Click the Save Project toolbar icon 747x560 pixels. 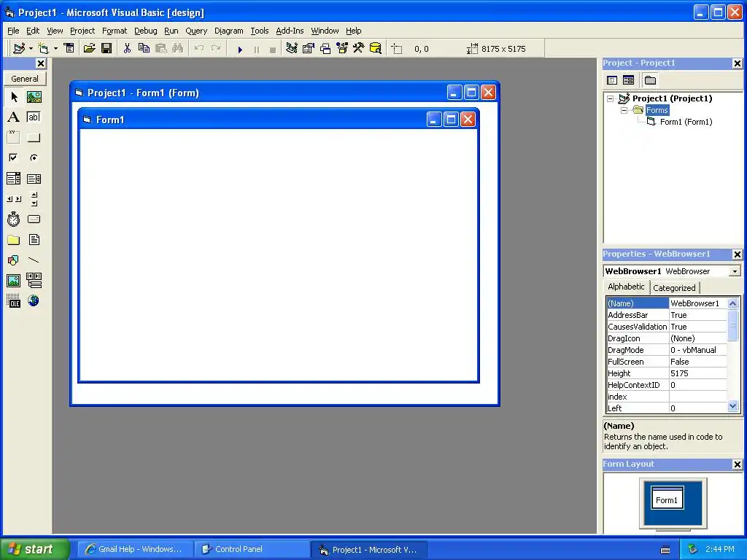(107, 49)
